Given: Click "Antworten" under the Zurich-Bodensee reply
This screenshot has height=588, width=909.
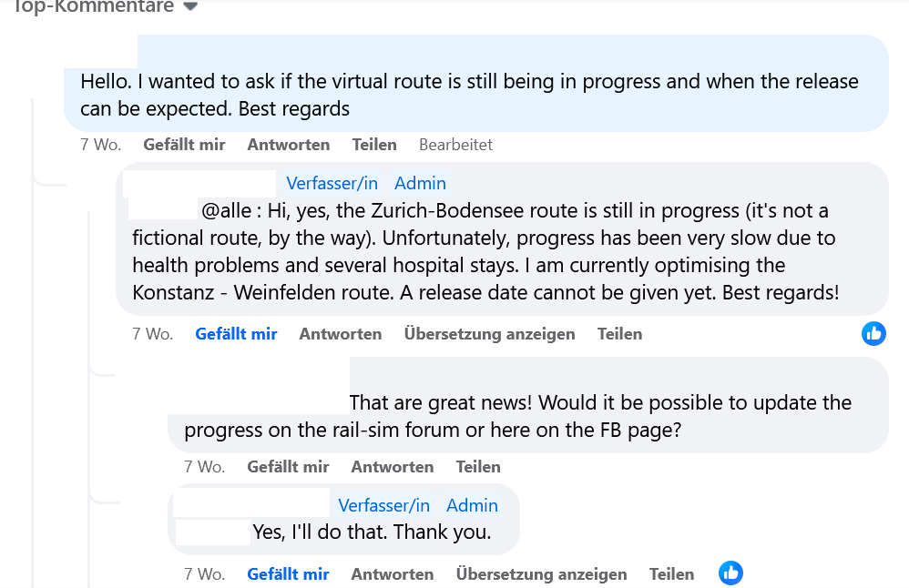Looking at the screenshot, I should point(341,334).
